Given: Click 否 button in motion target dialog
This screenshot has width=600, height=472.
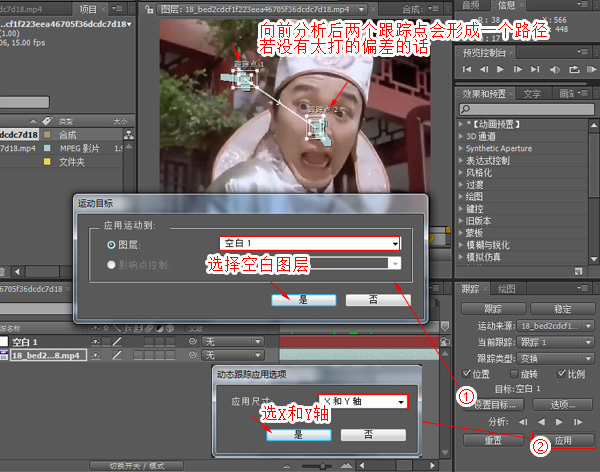Looking at the screenshot, I should coord(378,300).
